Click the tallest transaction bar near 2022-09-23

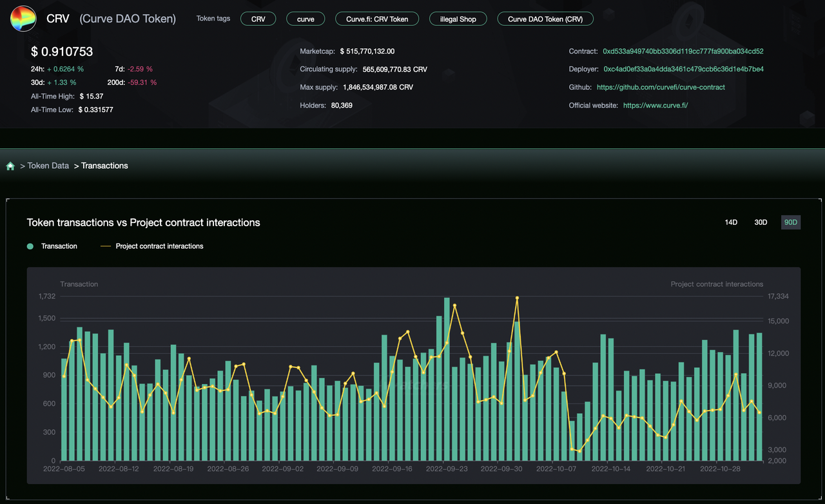coord(447,379)
